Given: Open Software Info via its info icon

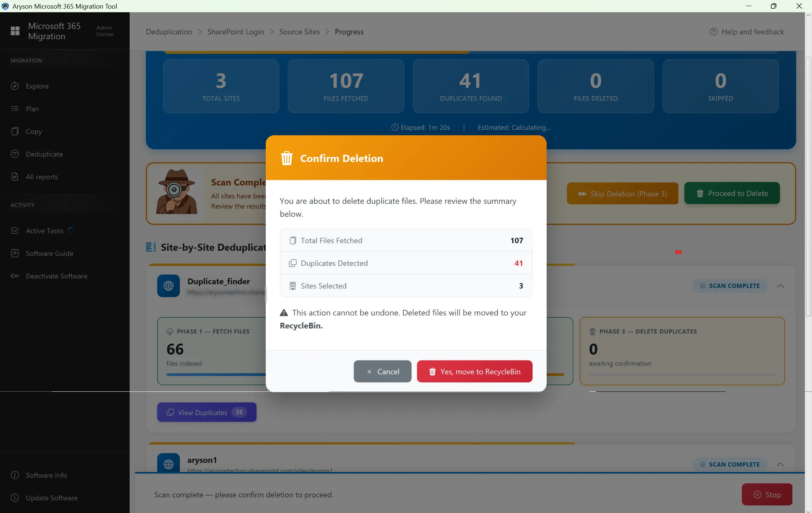Looking at the screenshot, I should click(15, 475).
